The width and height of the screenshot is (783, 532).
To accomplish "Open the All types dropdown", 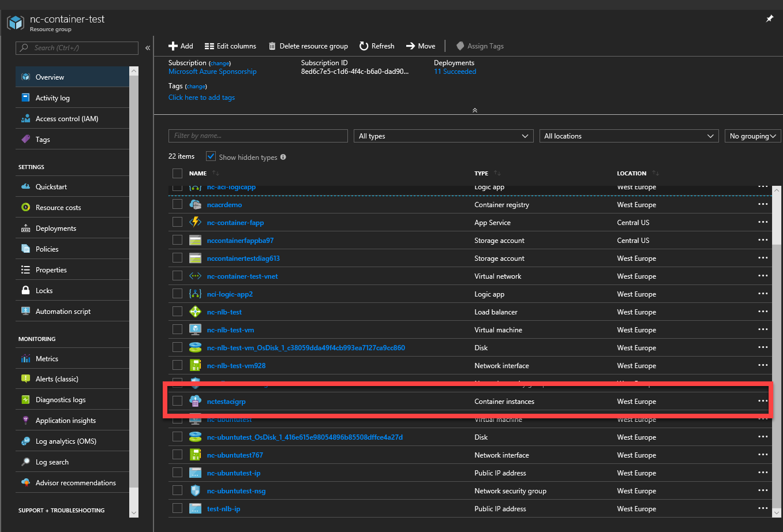I will click(444, 136).
